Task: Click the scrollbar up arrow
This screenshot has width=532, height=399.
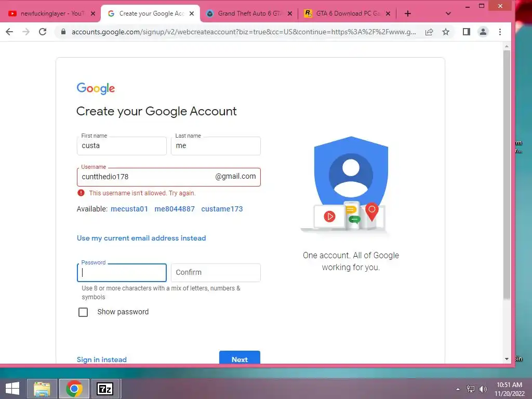Action: [x=507, y=46]
